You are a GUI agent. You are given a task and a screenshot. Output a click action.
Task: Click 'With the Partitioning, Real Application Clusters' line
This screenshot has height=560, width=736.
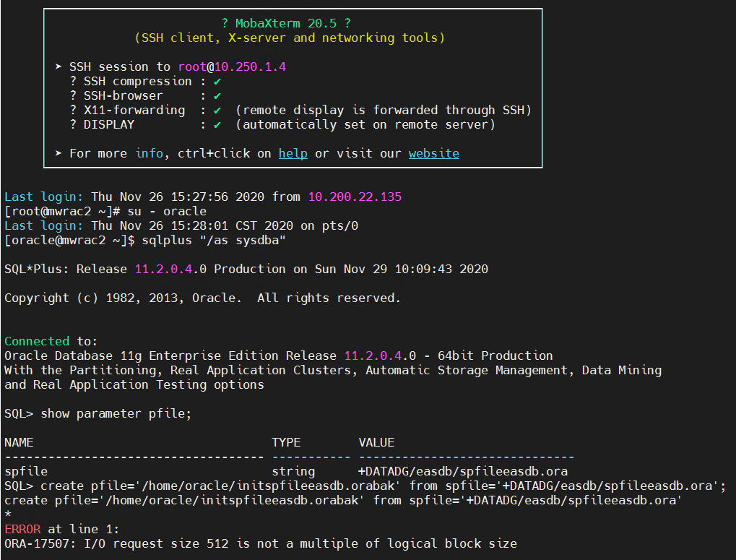tap(333, 371)
